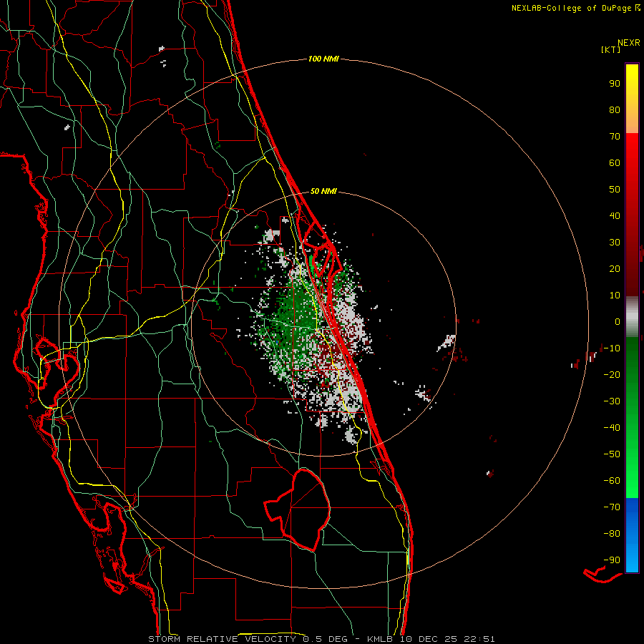Click the positive 50 knot scale label
Image resolution: width=644 pixels, height=644 pixels.
click(615, 190)
